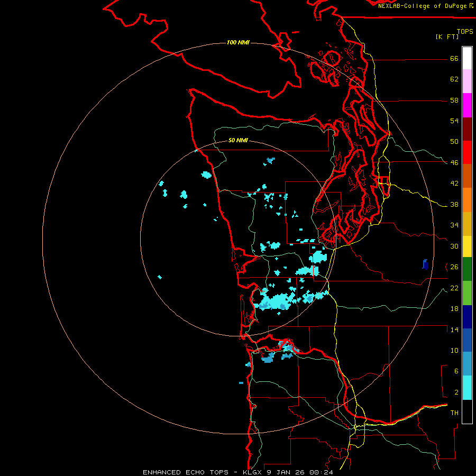
Task: Click the legend value 26
Action: 454,267
